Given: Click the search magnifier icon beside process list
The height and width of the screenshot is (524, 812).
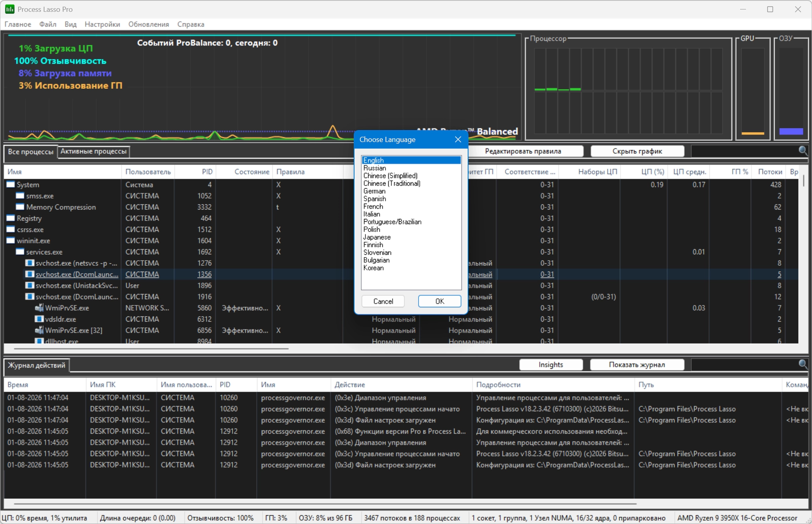Looking at the screenshot, I should (803, 151).
